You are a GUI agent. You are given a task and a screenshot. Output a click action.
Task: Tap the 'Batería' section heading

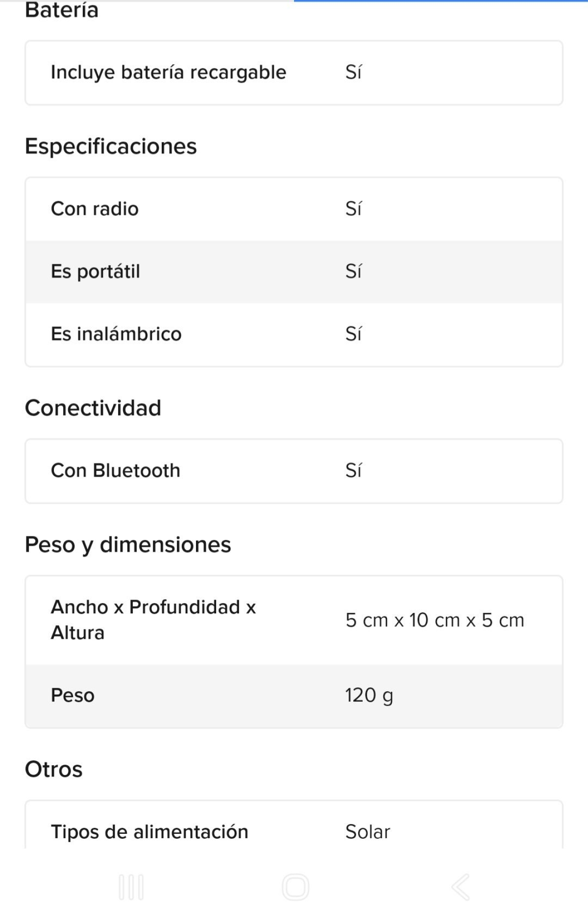coord(62,10)
